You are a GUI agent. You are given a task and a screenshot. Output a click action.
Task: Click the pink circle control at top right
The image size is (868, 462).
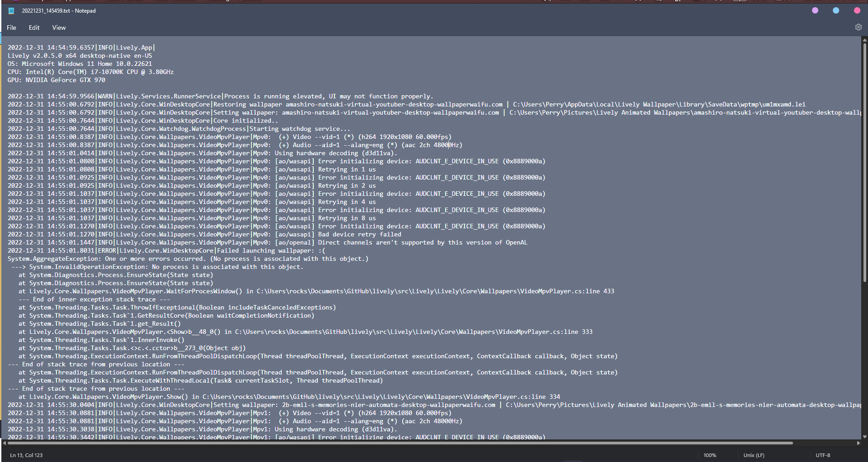pyautogui.click(x=856, y=10)
